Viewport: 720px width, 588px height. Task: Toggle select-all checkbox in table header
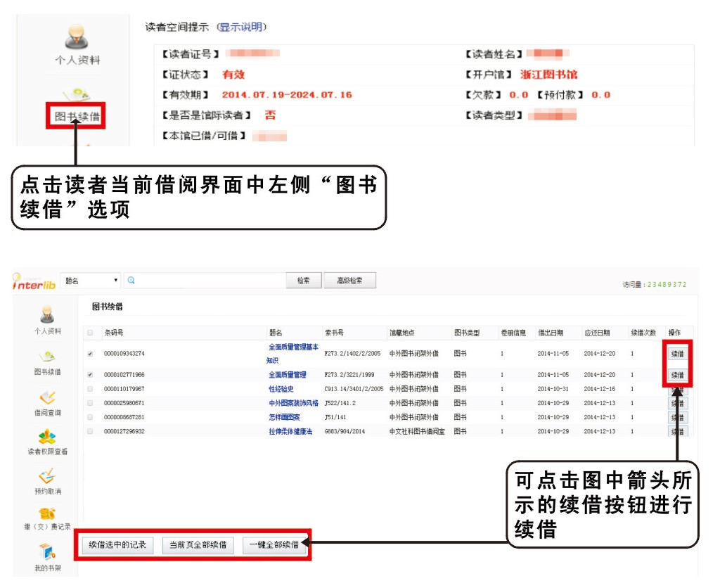click(89, 333)
